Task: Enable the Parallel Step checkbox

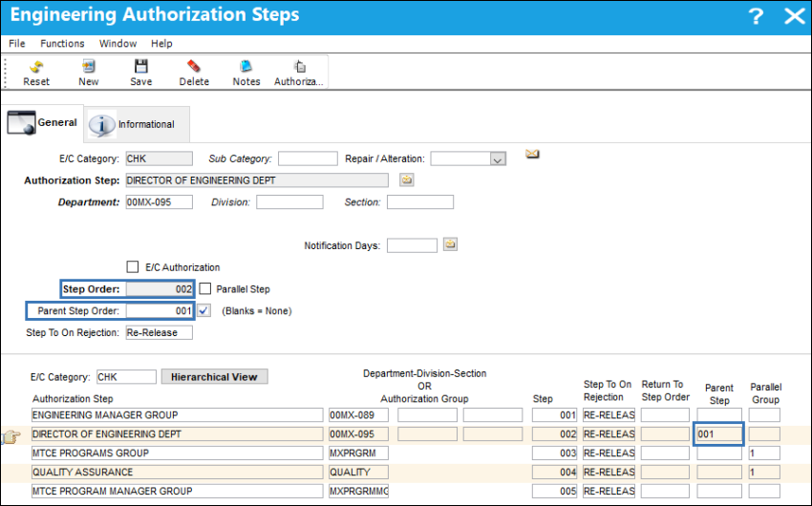Action: click(205, 288)
